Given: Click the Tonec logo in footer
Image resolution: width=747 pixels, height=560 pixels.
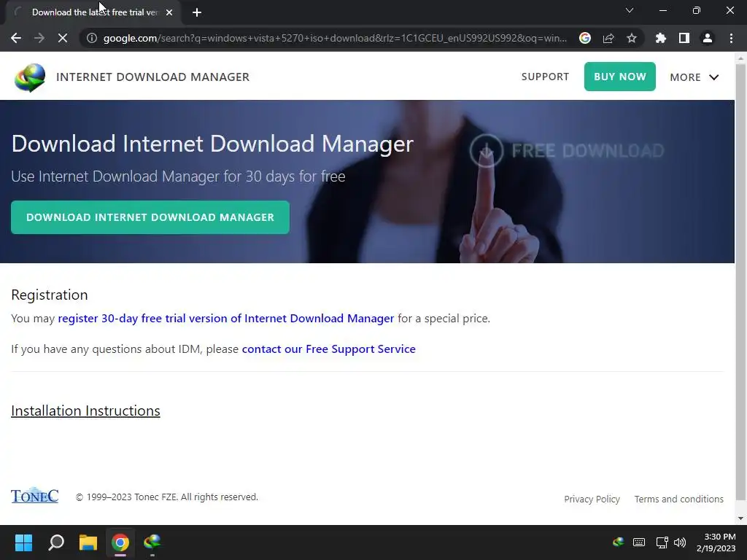Looking at the screenshot, I should 35,495.
